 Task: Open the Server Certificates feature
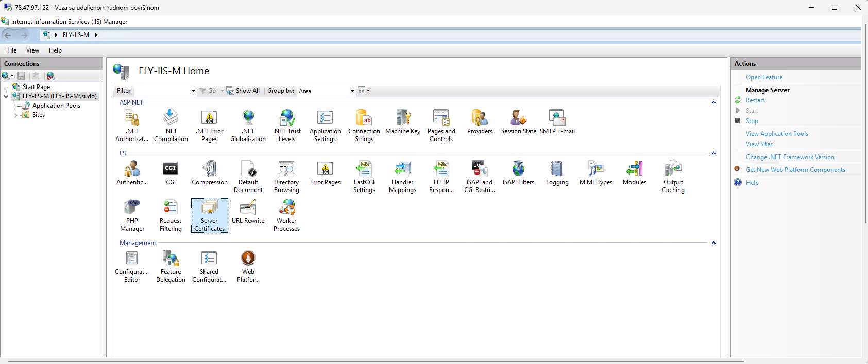click(x=209, y=208)
